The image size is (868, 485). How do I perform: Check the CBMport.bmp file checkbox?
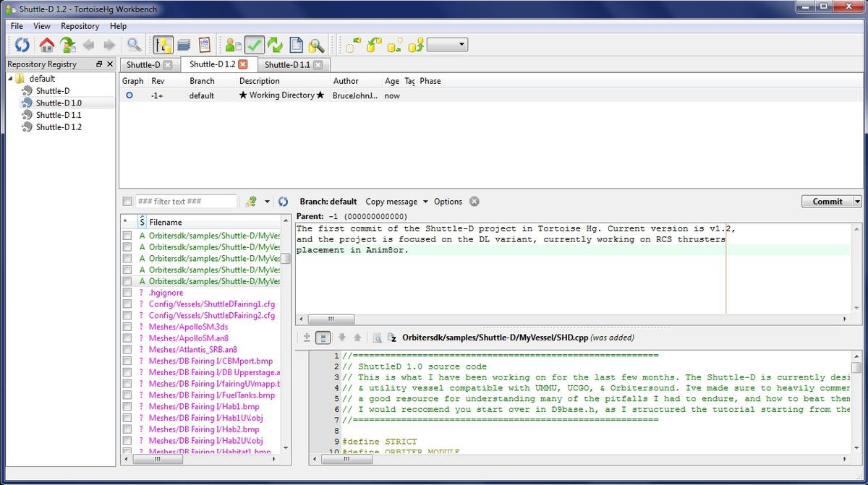click(x=127, y=361)
